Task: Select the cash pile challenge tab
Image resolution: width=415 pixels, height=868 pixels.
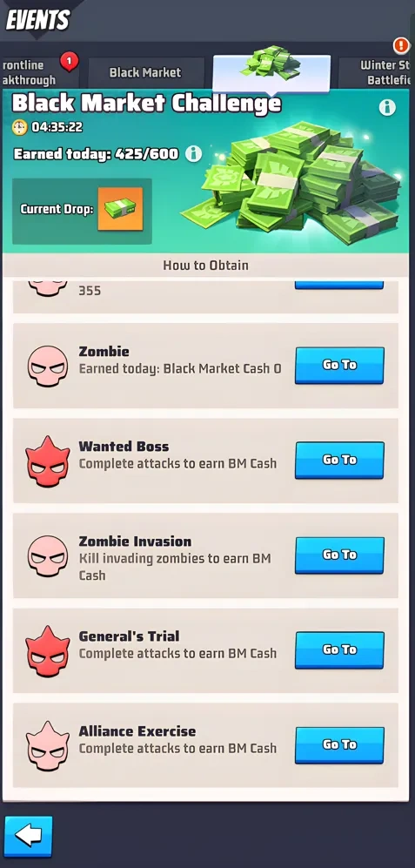Action: point(271,71)
